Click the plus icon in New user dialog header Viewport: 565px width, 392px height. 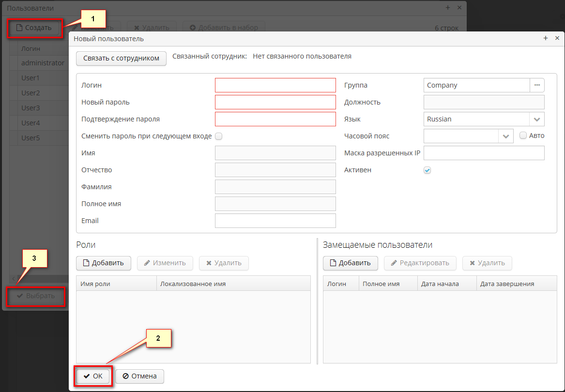[546, 38]
